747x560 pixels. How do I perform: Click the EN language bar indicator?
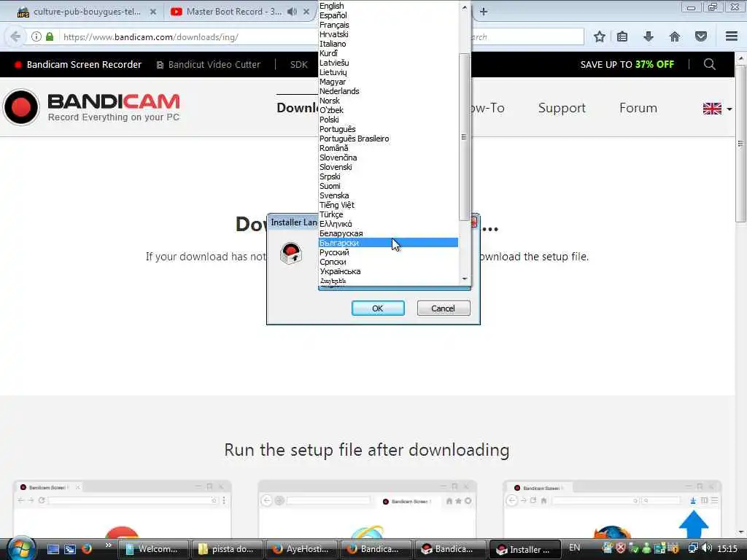(x=575, y=548)
